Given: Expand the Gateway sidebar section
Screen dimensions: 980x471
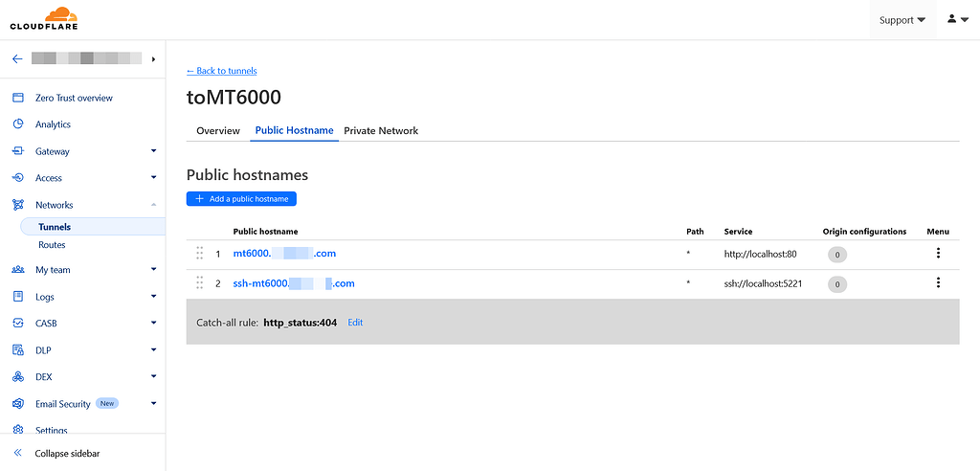Looking at the screenshot, I should click(153, 151).
